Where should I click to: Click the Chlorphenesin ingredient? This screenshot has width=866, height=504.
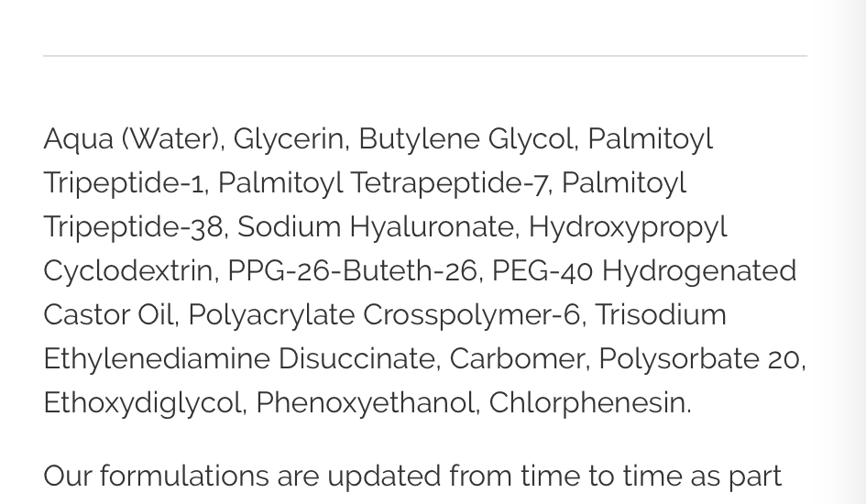pyautogui.click(x=587, y=403)
